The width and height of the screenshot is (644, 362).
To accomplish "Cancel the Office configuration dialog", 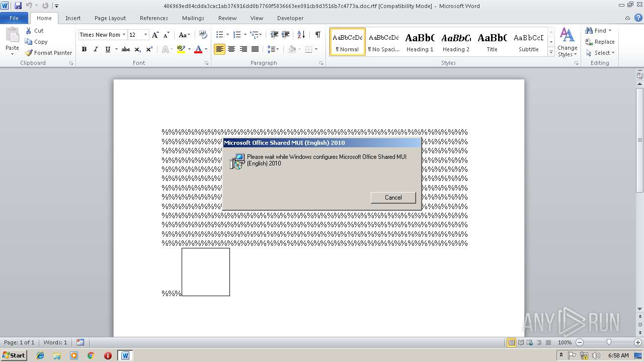I will [393, 198].
